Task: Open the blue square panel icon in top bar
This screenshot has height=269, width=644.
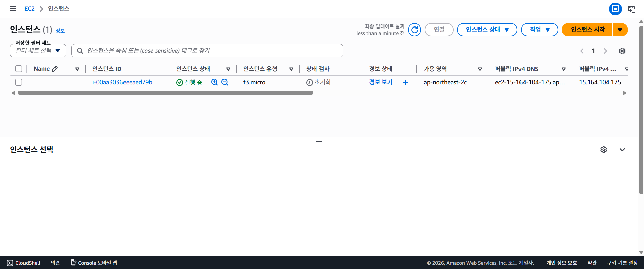Action: click(615, 9)
